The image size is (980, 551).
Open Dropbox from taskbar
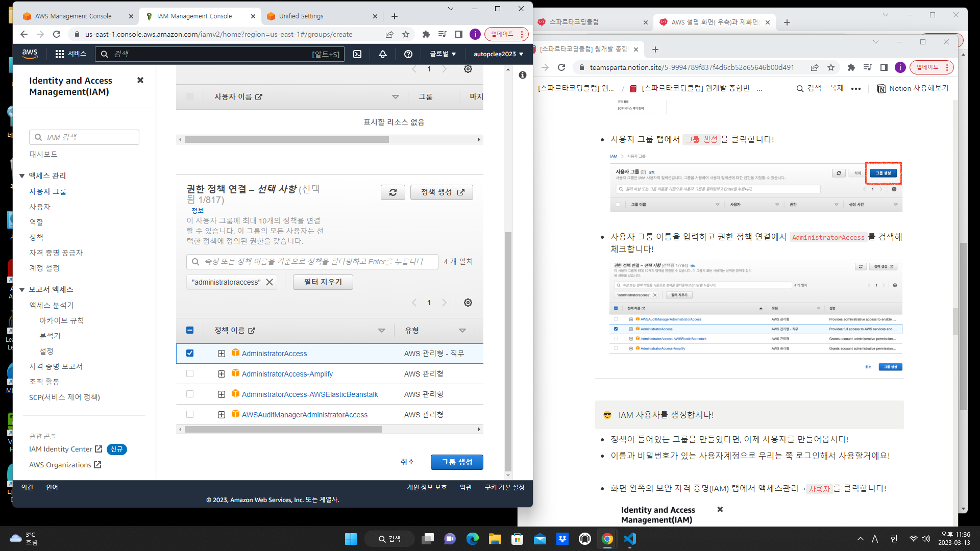(562, 539)
